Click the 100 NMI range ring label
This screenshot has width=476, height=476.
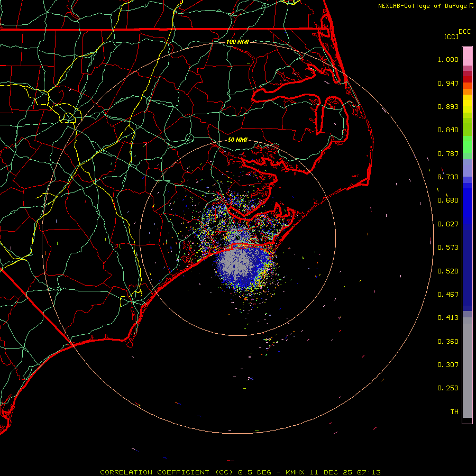pyautogui.click(x=237, y=42)
